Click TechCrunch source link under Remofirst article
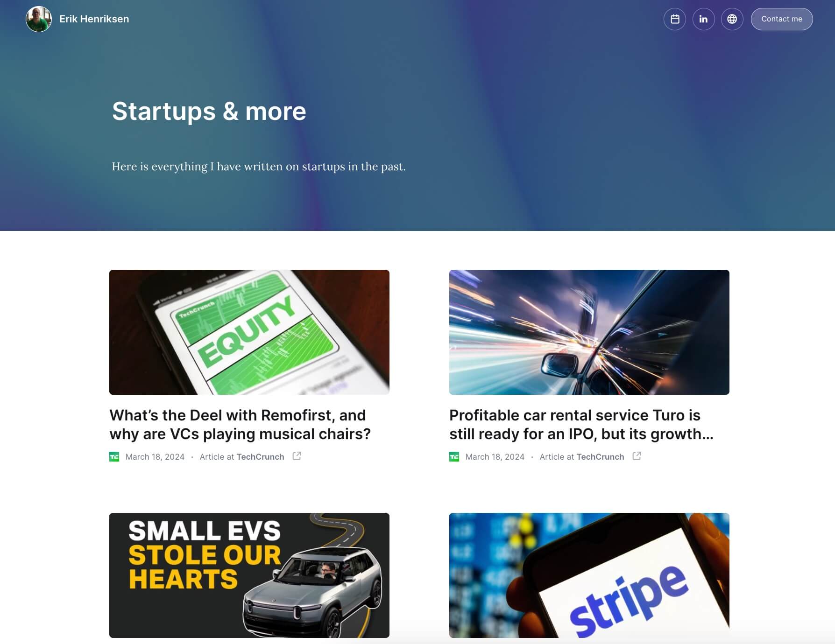This screenshot has width=835, height=644. click(x=260, y=457)
